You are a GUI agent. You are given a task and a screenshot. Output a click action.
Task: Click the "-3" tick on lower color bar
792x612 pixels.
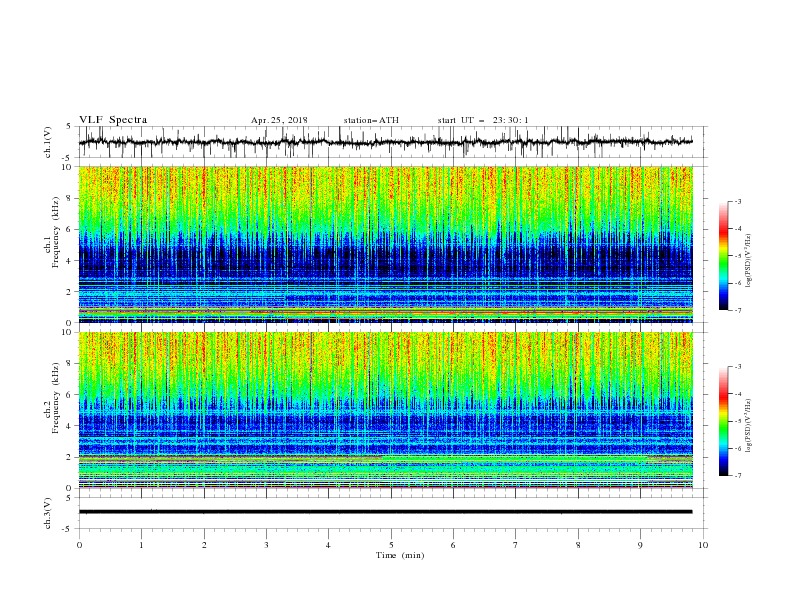pos(737,367)
